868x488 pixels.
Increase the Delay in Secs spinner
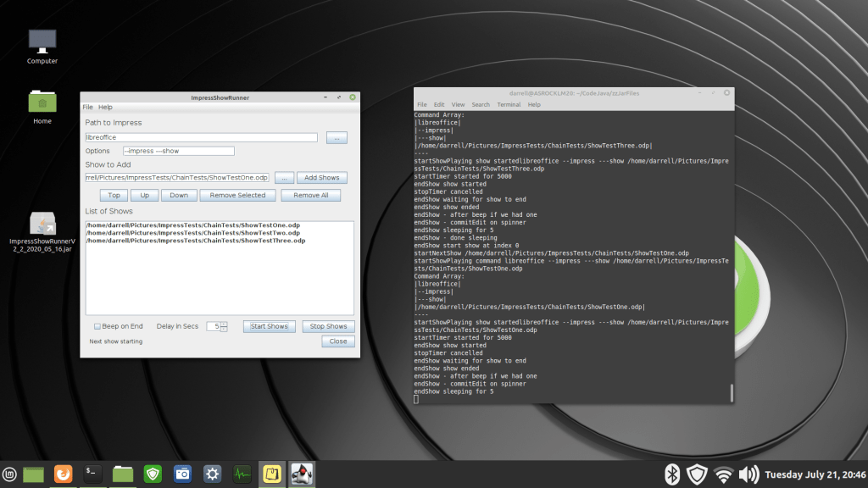pos(224,324)
